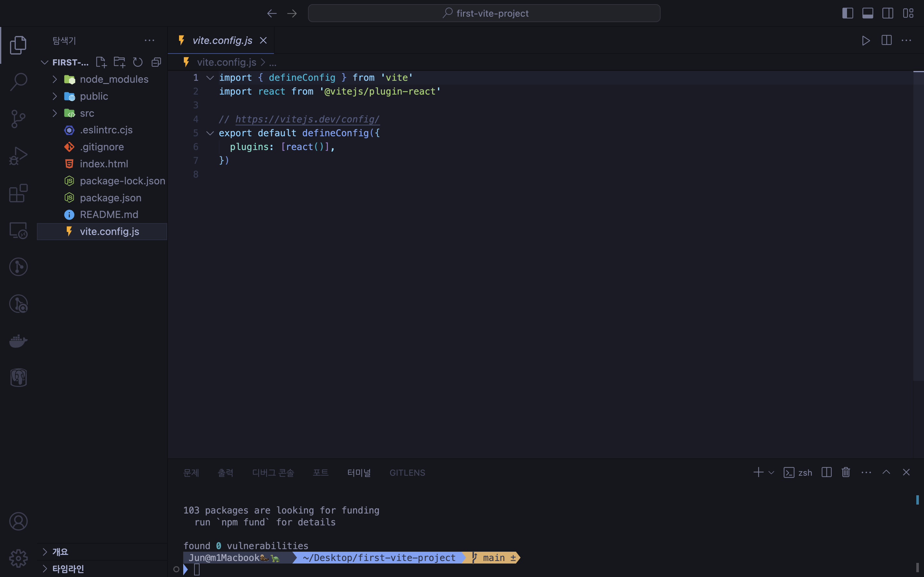Switch to the 문제 panel tab

[x=191, y=472]
